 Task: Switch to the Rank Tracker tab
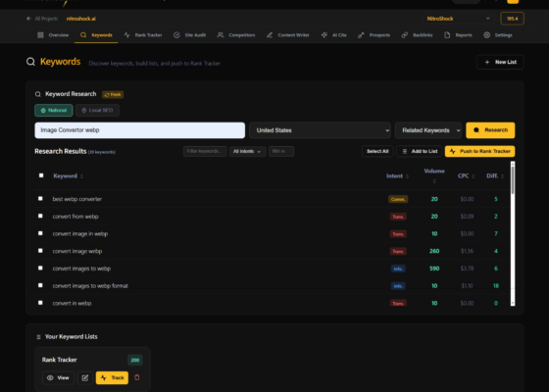click(x=143, y=35)
